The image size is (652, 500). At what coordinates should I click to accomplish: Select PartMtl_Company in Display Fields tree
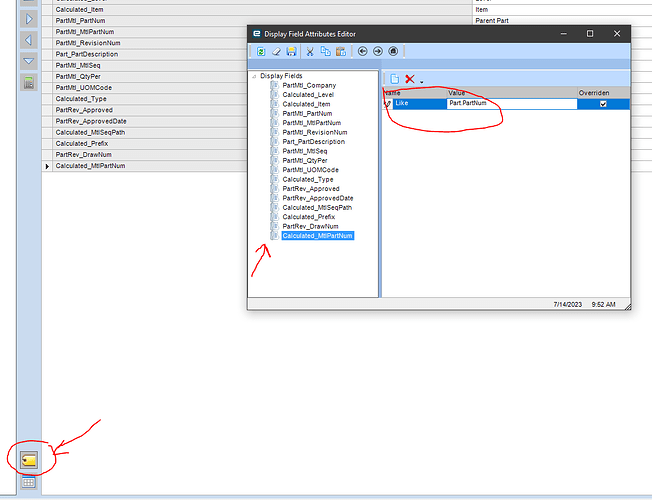coord(309,85)
